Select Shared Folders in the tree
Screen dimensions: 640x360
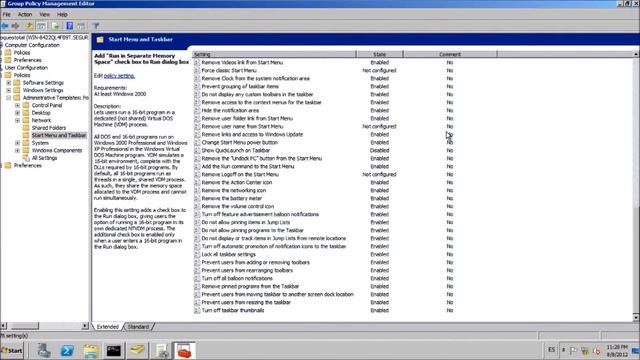tap(49, 128)
